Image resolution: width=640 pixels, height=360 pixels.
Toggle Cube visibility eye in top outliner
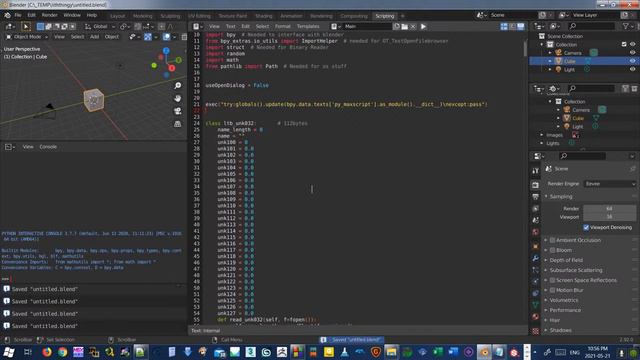click(x=632, y=61)
